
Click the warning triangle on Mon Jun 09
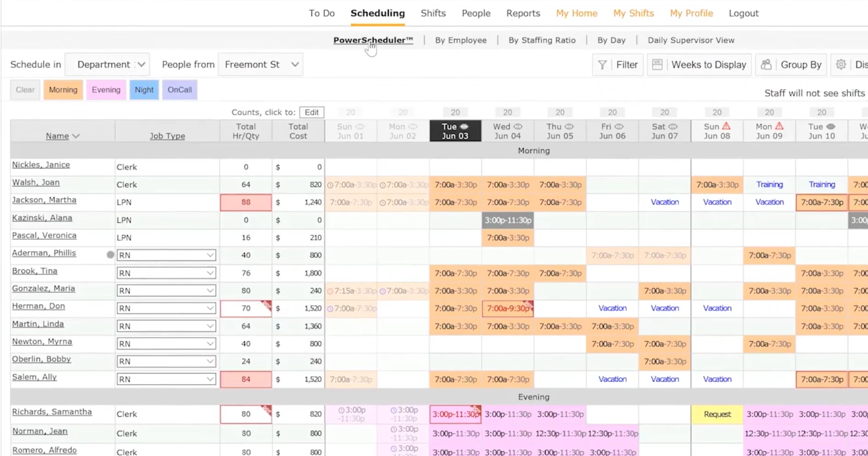click(779, 126)
